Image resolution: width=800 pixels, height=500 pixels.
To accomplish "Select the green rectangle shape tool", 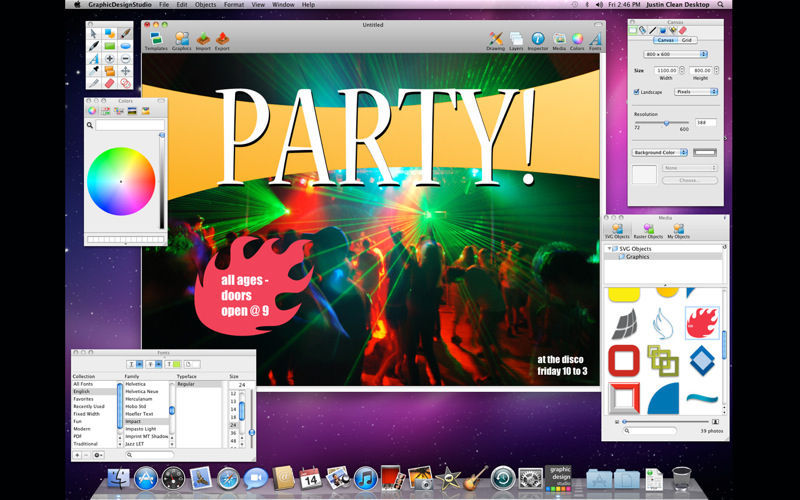I will coord(109,46).
